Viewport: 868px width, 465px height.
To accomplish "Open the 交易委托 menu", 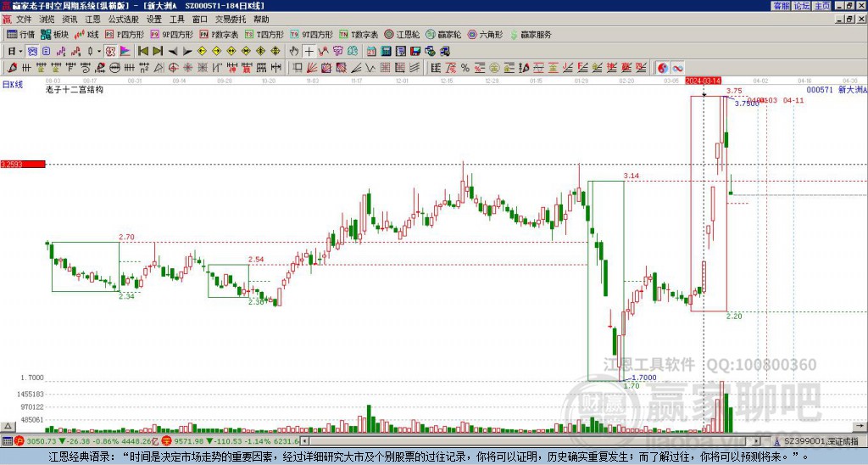I will [231, 20].
